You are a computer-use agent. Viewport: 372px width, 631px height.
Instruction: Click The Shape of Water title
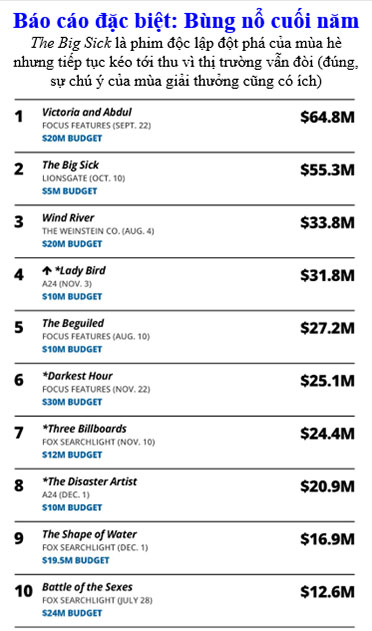[89, 534]
